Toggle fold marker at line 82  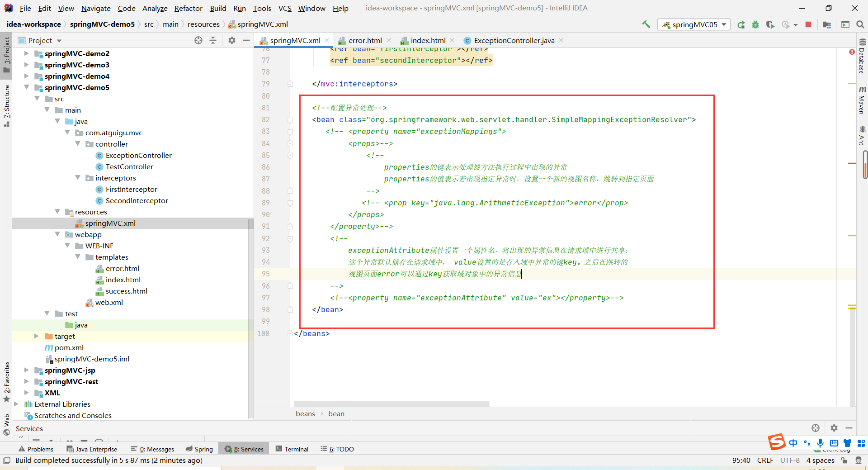tap(290, 120)
